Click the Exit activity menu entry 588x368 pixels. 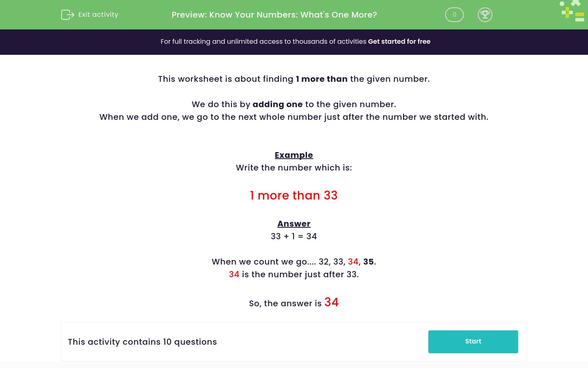98,14
